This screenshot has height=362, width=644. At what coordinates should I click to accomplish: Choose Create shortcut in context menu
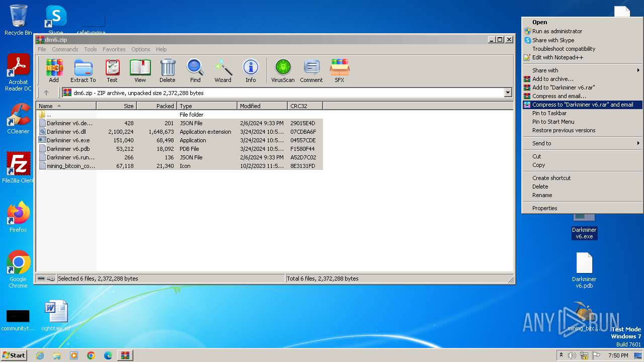[582, 178]
